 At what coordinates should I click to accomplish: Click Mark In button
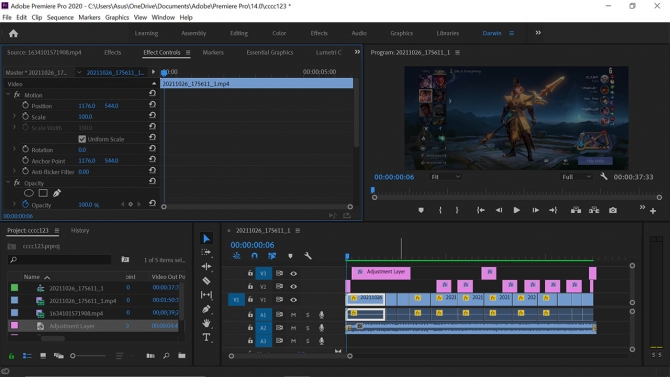(440, 210)
